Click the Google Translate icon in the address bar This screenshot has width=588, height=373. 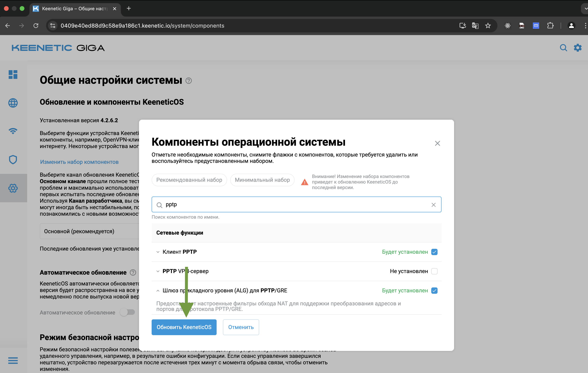point(475,25)
